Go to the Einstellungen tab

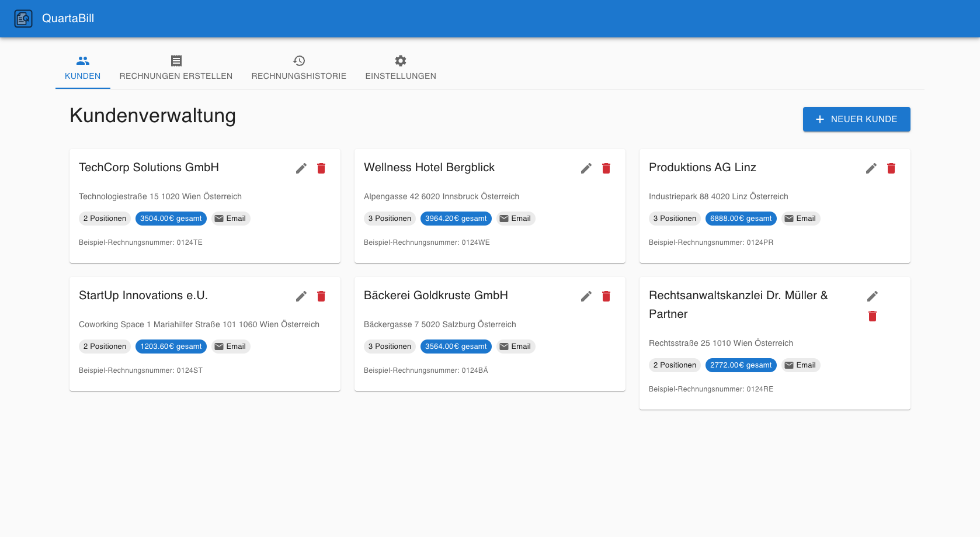point(401,68)
